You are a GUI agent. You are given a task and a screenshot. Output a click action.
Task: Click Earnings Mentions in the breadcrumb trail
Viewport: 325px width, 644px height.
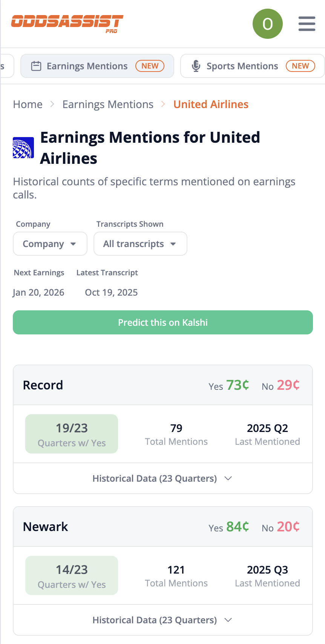click(x=107, y=104)
